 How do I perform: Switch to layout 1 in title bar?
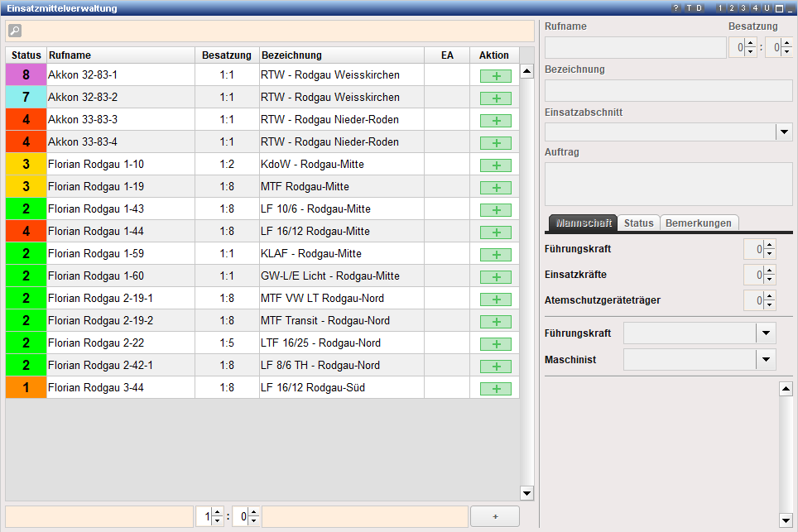(x=720, y=8)
